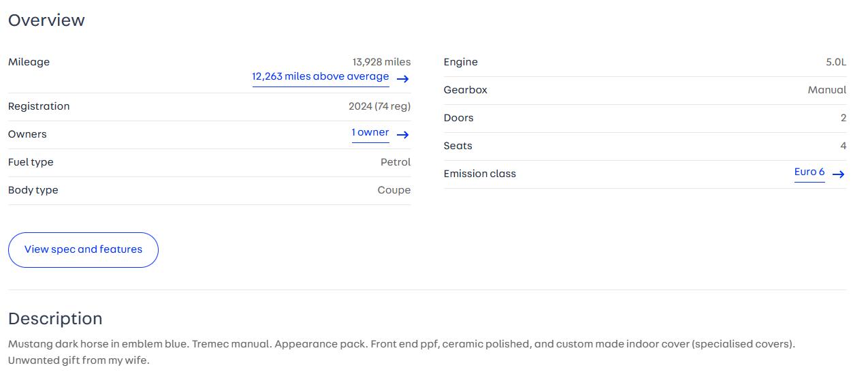Click the 2024 (74 reg) registration value
Image resolution: width=868 pixels, height=374 pixels.
coord(380,106)
